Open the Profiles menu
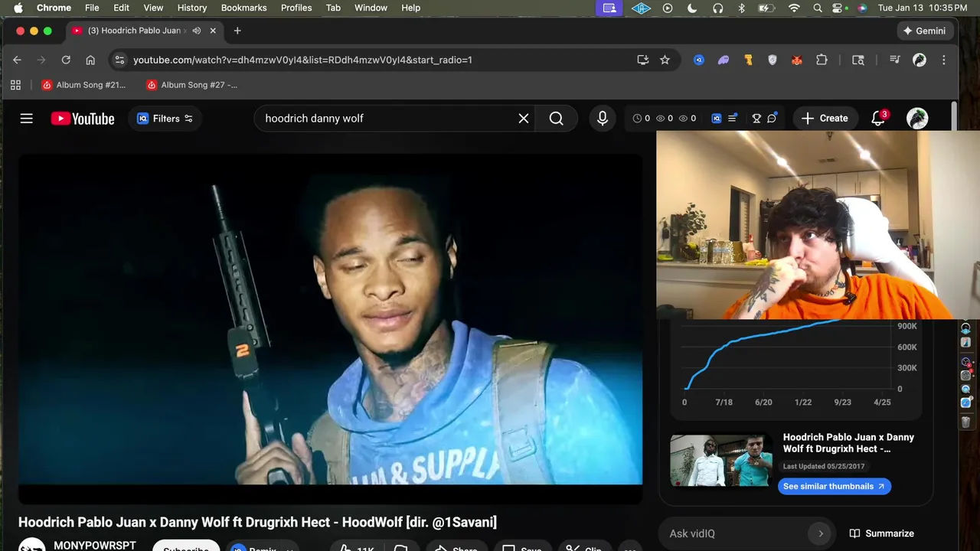Screen dimensions: 980x551 coord(296,8)
